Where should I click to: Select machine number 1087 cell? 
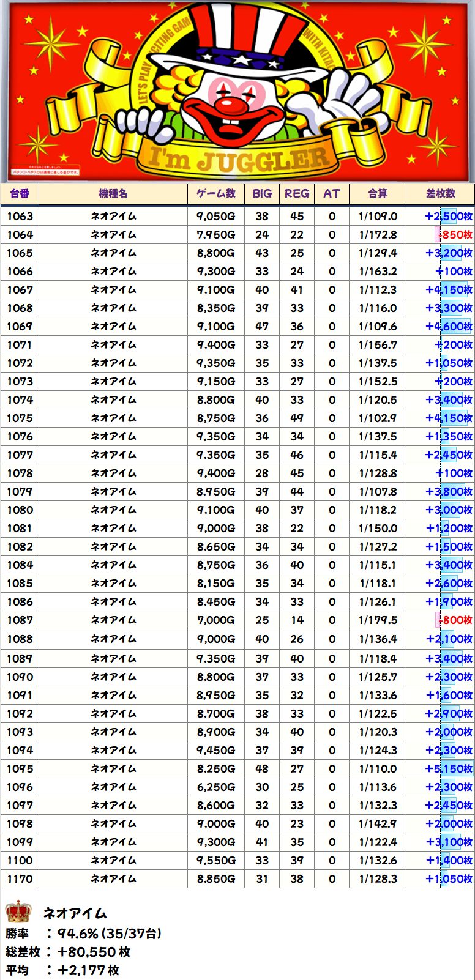point(20,620)
